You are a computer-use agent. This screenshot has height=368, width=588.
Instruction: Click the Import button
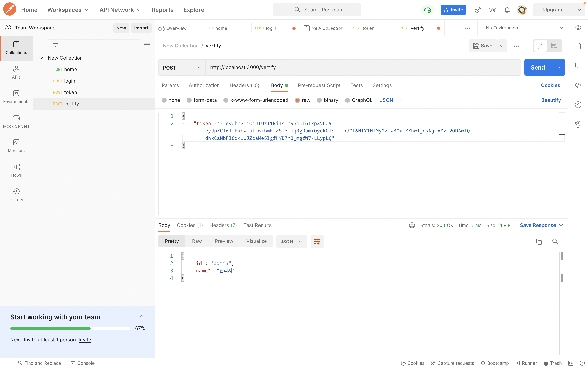(x=141, y=28)
